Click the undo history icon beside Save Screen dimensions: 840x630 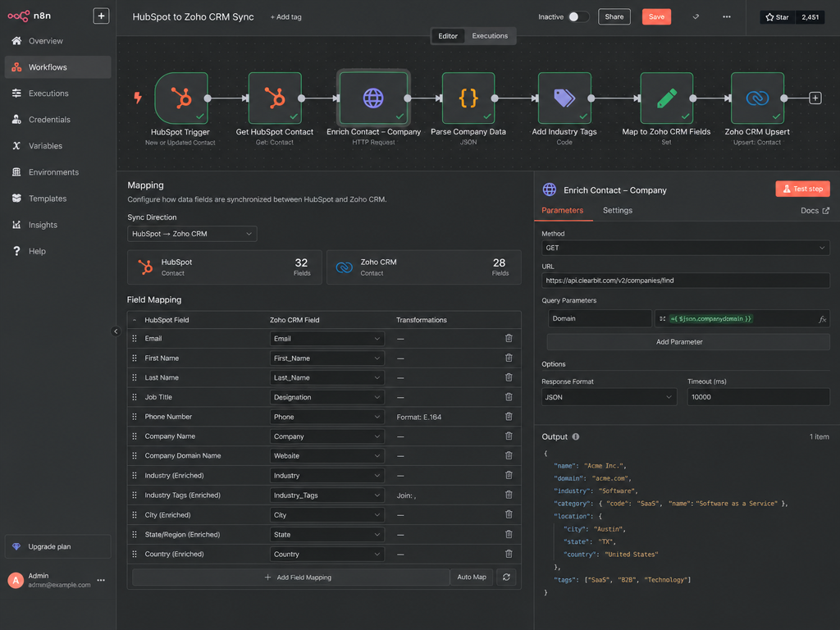pyautogui.click(x=696, y=16)
